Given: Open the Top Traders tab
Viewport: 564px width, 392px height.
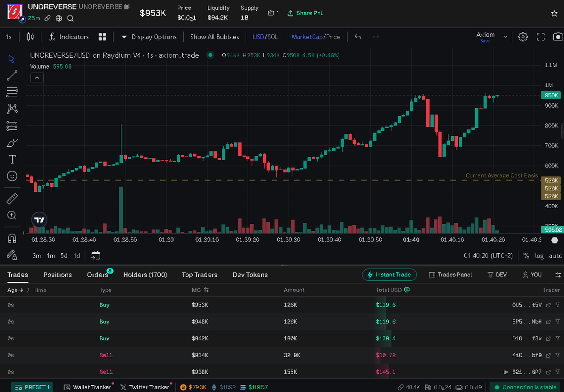Looking at the screenshot, I should point(200,274).
